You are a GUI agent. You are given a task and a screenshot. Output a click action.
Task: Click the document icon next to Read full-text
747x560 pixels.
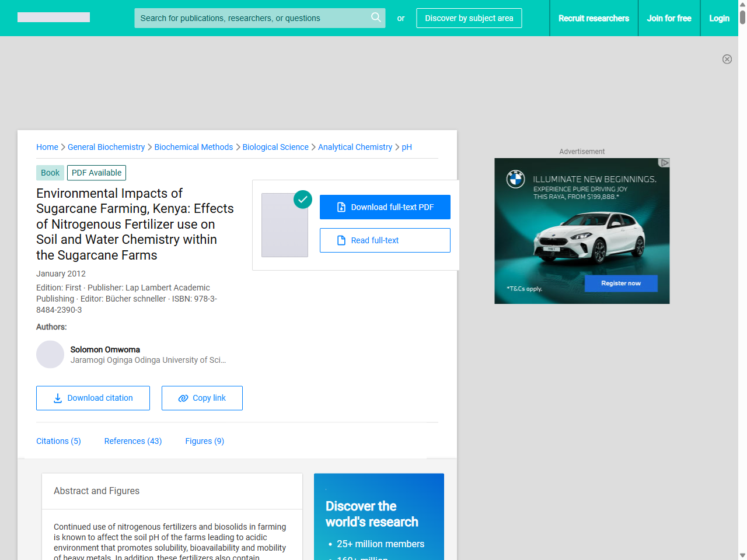pyautogui.click(x=341, y=240)
